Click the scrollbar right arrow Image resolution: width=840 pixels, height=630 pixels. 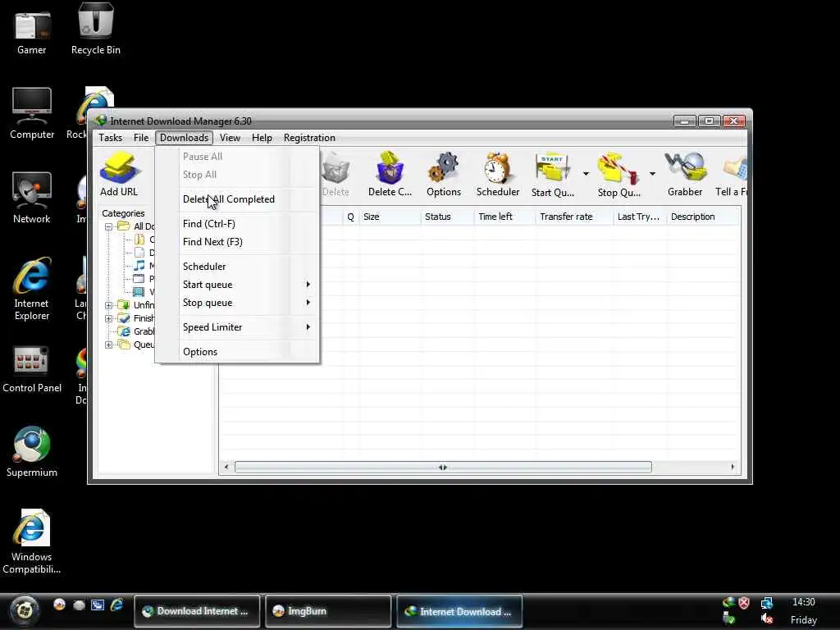pos(733,468)
